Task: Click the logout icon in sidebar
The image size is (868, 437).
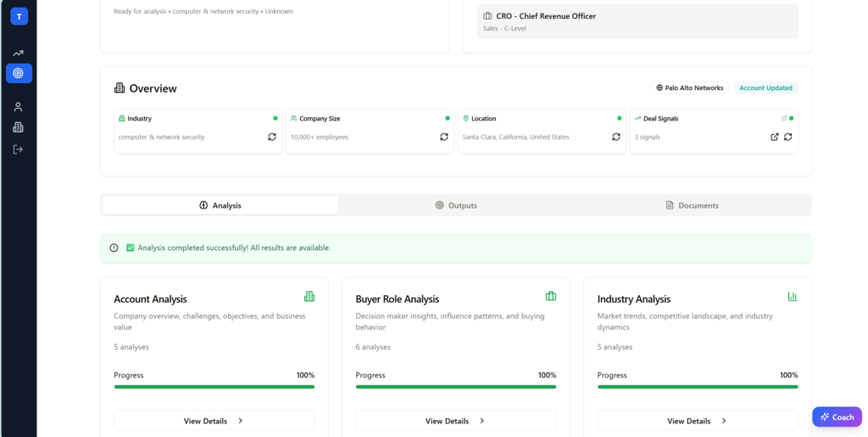Action: click(x=19, y=149)
